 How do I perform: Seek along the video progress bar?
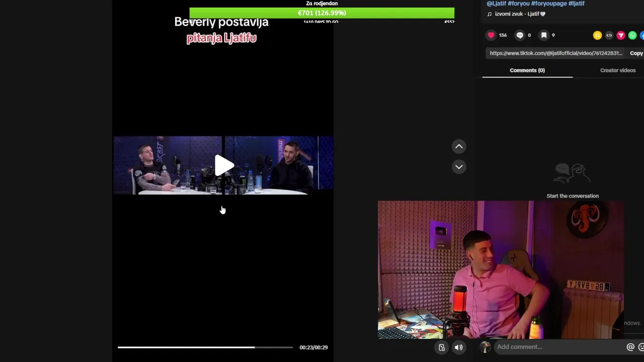[205, 347]
